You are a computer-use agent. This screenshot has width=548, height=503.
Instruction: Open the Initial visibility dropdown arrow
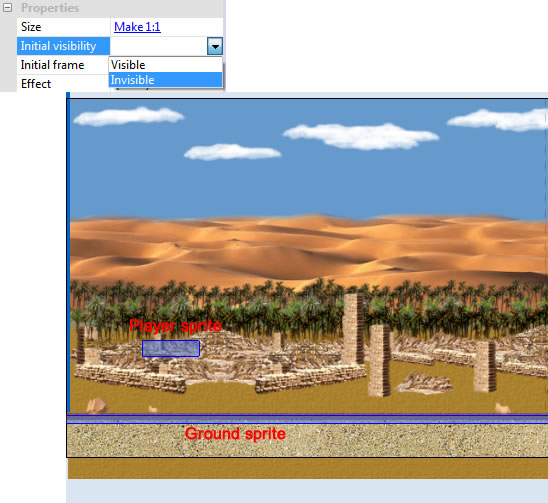click(x=215, y=46)
